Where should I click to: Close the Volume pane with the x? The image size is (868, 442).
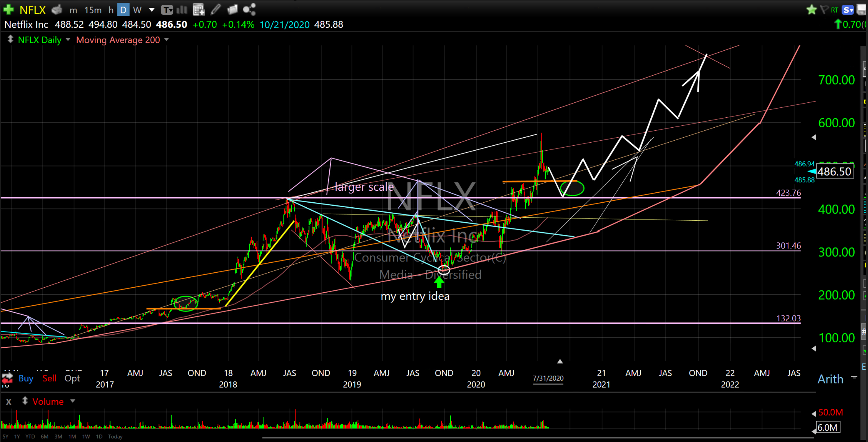point(9,402)
